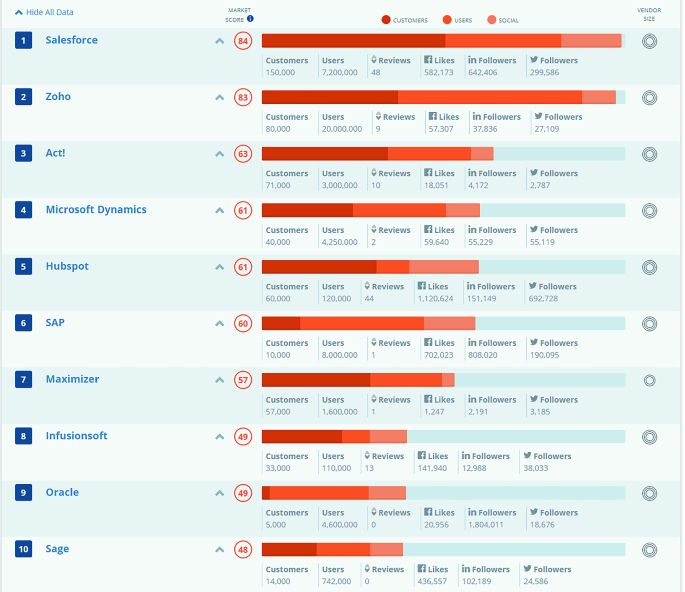Collapse the Microsoft Dynamics row chevron

coord(220,211)
